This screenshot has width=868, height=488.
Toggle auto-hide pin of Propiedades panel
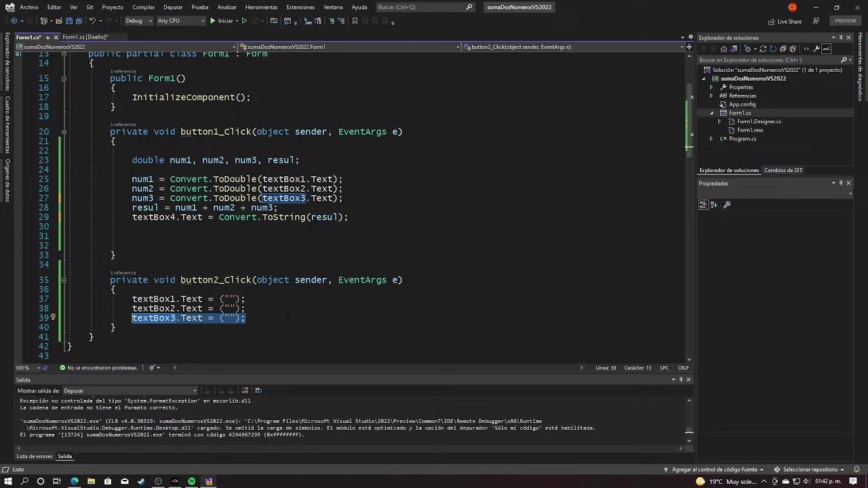coord(841,183)
